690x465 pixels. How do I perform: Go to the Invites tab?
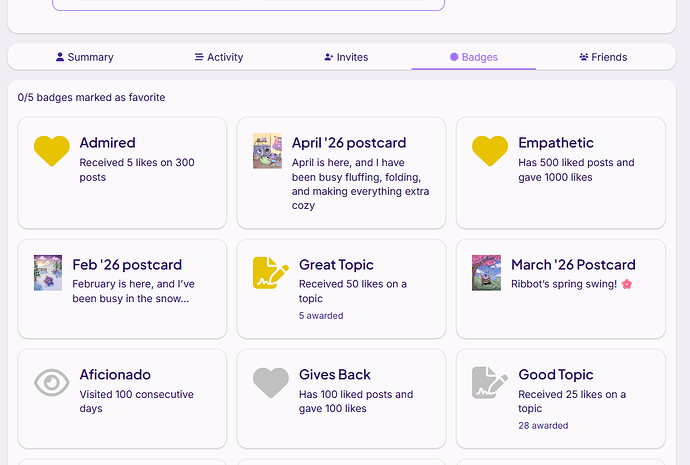pos(346,57)
